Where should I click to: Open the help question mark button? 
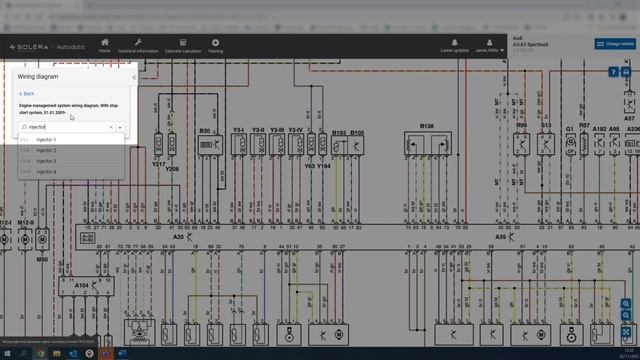click(613, 72)
